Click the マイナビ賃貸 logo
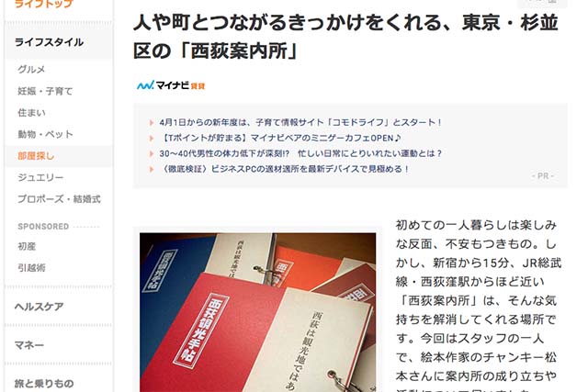 (x=171, y=85)
